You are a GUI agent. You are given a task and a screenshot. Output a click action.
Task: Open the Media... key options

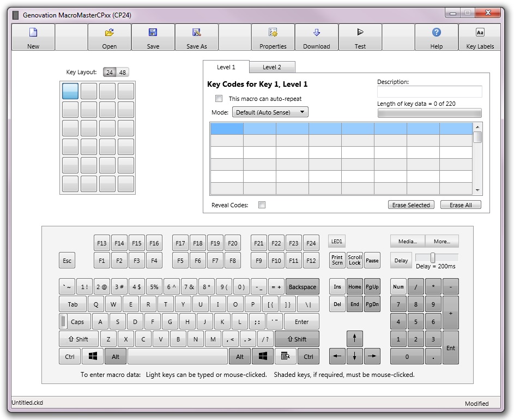pos(407,241)
